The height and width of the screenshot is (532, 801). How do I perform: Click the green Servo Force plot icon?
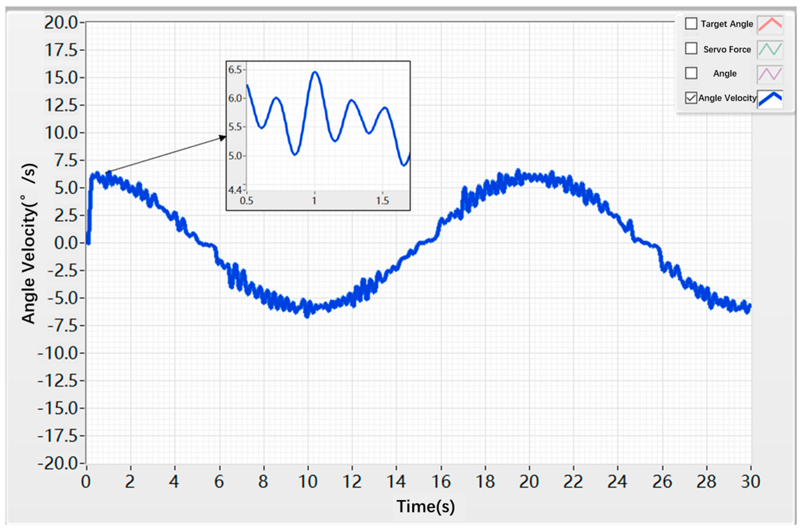(770, 49)
